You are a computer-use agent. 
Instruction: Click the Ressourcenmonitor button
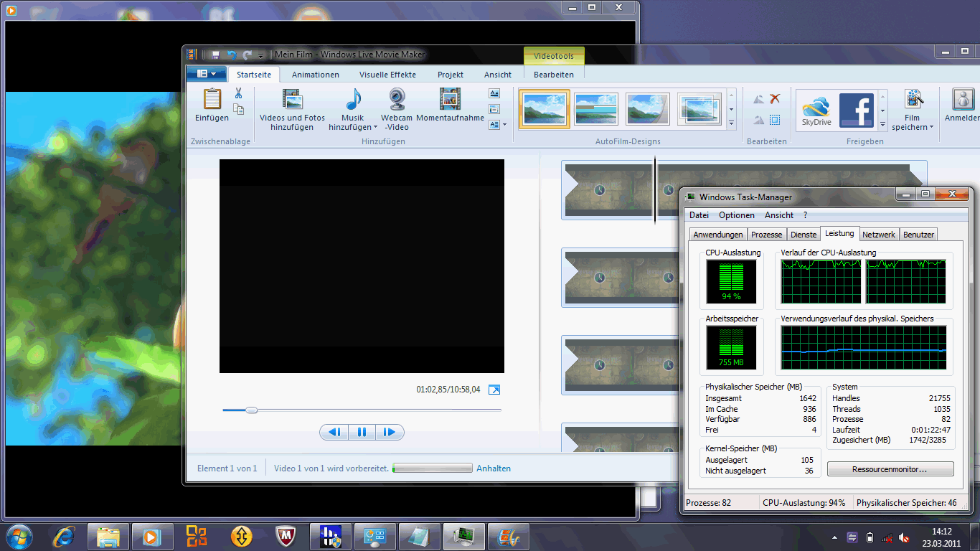[x=890, y=469]
